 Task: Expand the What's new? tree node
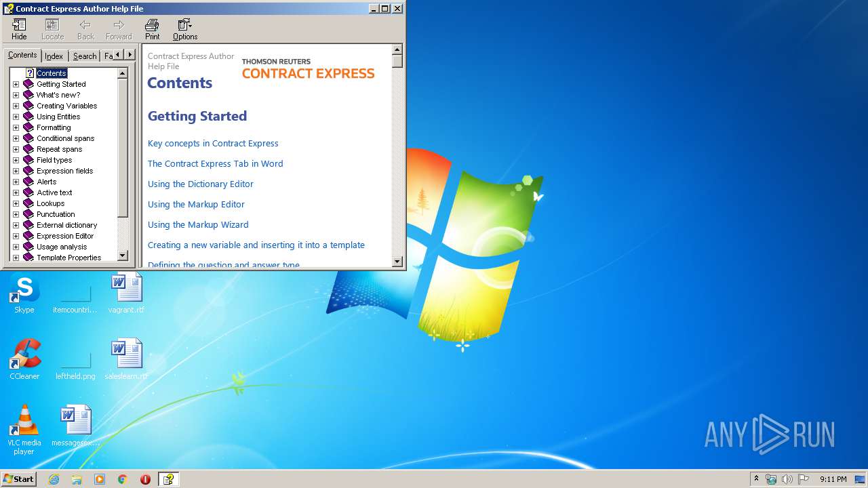[x=16, y=95]
